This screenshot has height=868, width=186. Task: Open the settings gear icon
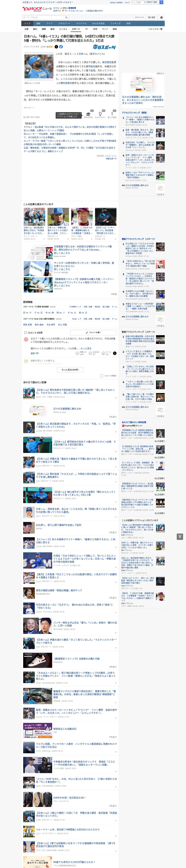tap(161, 18)
